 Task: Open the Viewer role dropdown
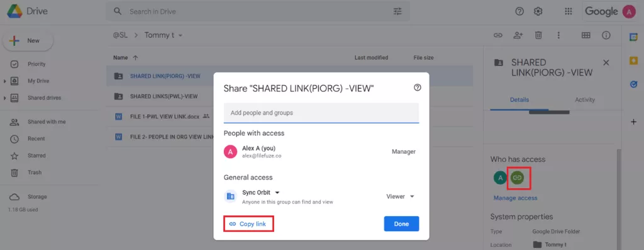coord(400,196)
